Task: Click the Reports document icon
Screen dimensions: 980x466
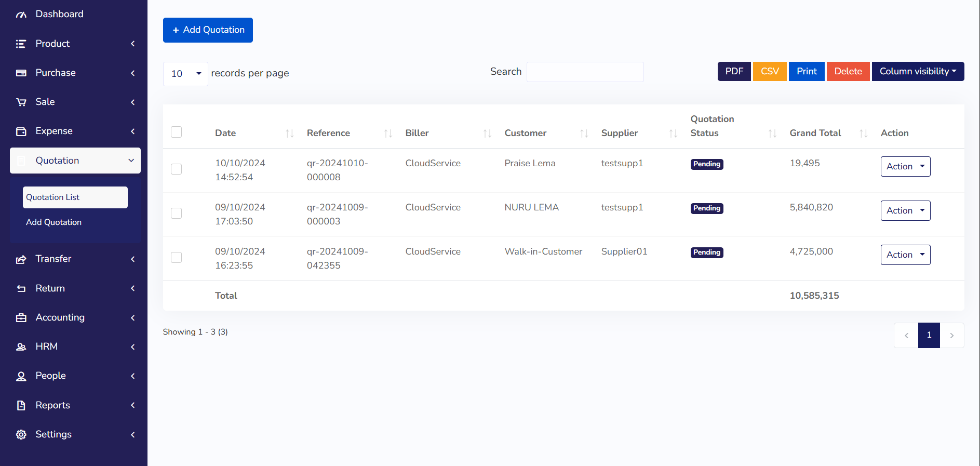Action: click(21, 406)
